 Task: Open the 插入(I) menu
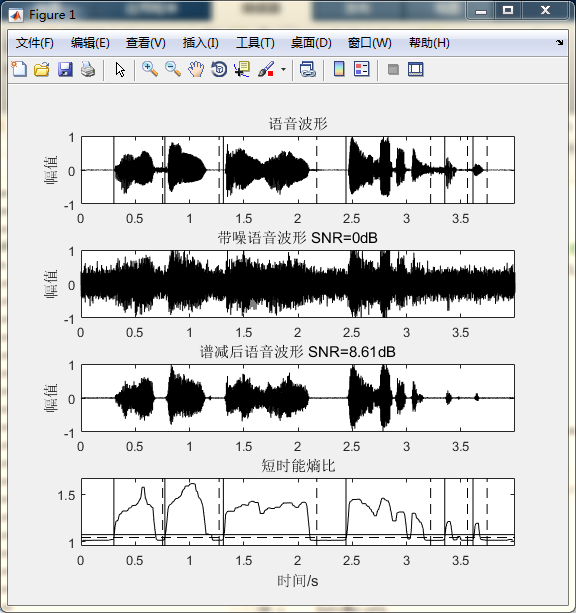pos(201,43)
